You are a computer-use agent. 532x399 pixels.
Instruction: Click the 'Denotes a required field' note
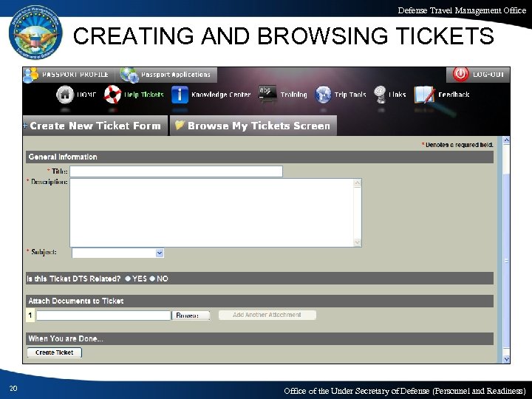click(457, 145)
